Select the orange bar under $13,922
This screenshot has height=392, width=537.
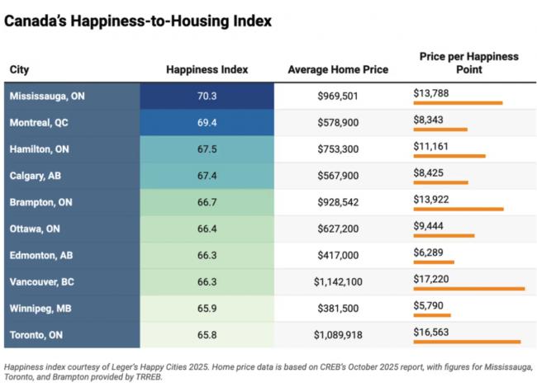(459, 209)
